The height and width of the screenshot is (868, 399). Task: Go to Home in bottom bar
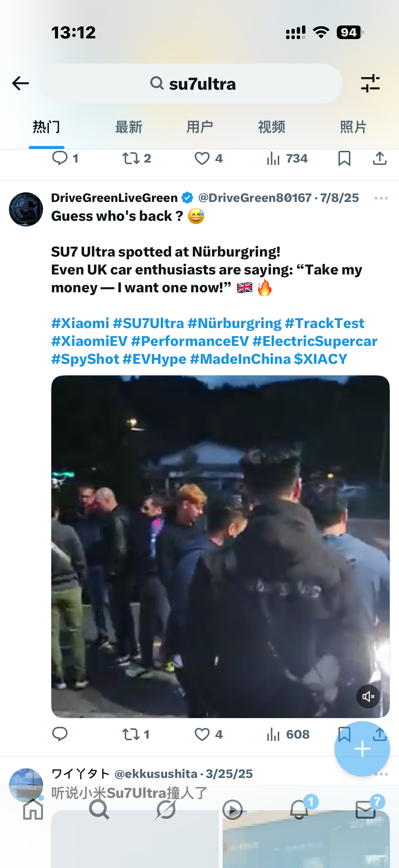coord(33,809)
